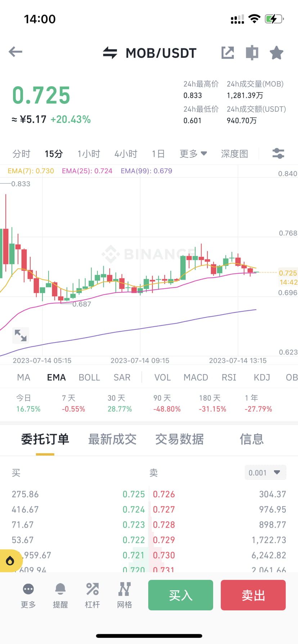Tap the 0.833 high price marker on chart
The image size is (298, 644).
21,184
